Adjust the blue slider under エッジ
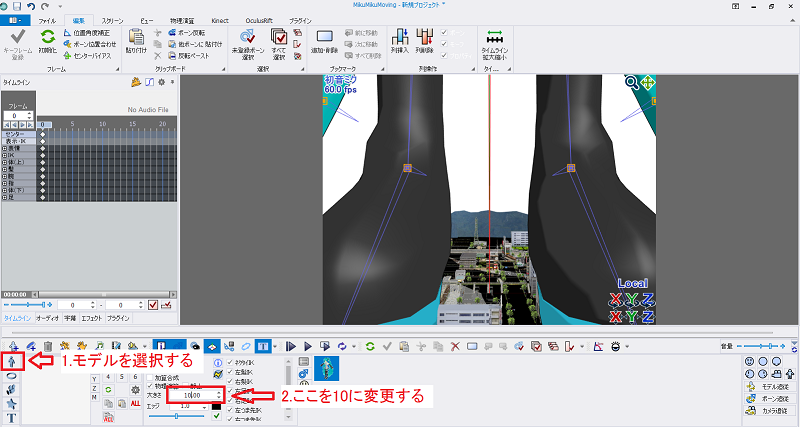This screenshot has height=427, width=800. coord(177,416)
